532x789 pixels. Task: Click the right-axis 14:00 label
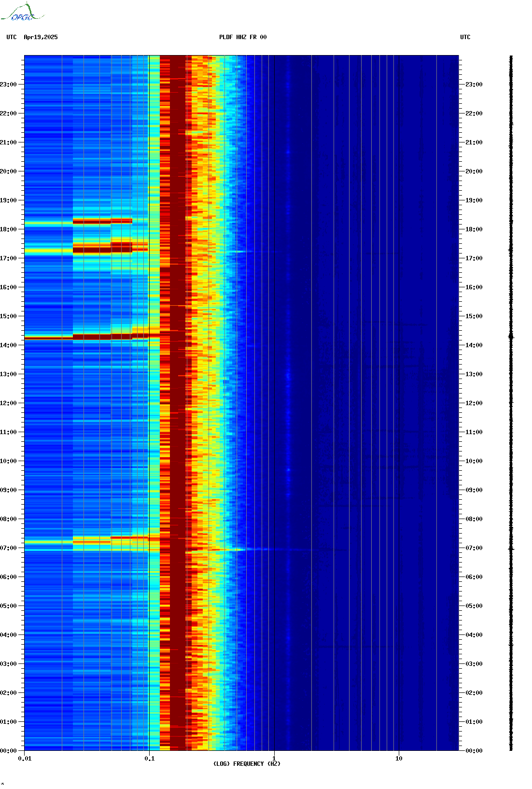(474, 345)
